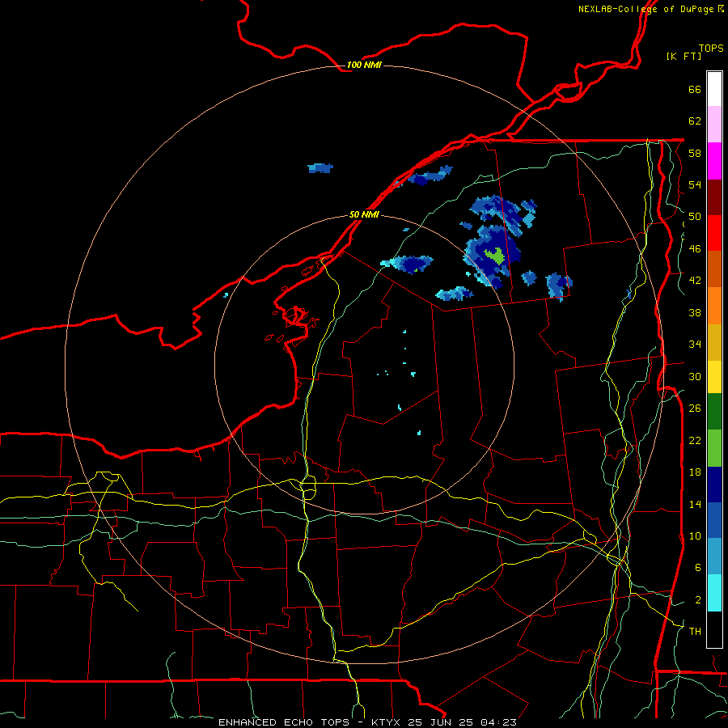Click the KTYX station identifier
Screen dimensions: 728x728
385,722
